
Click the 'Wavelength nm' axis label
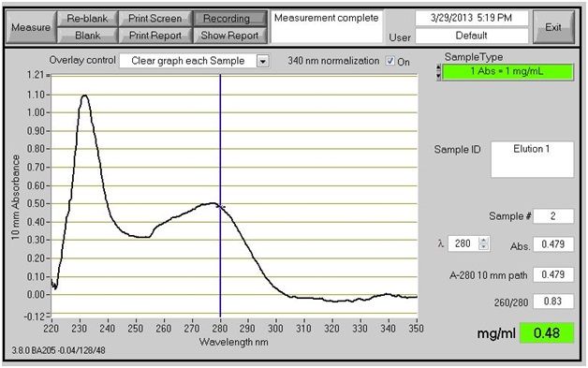coord(234,342)
